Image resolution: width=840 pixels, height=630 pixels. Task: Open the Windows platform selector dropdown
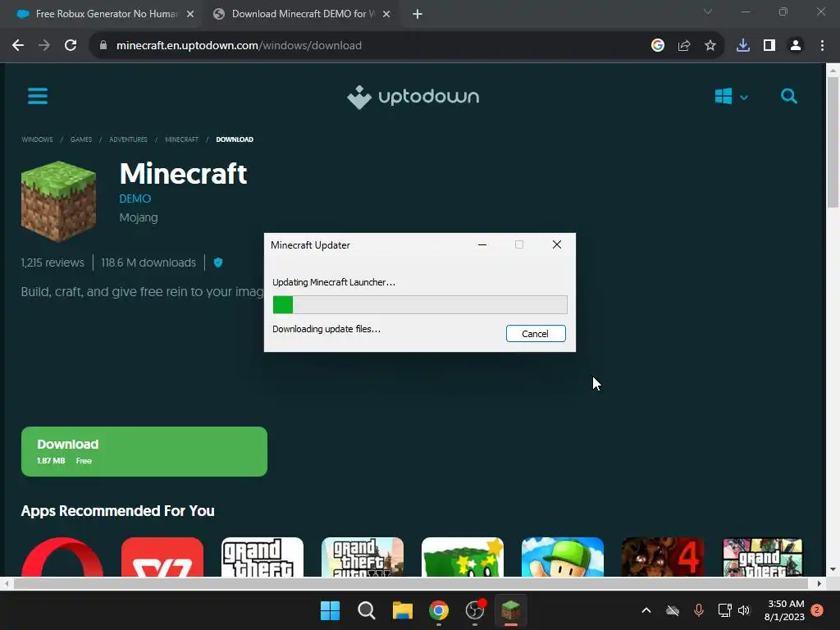click(731, 97)
